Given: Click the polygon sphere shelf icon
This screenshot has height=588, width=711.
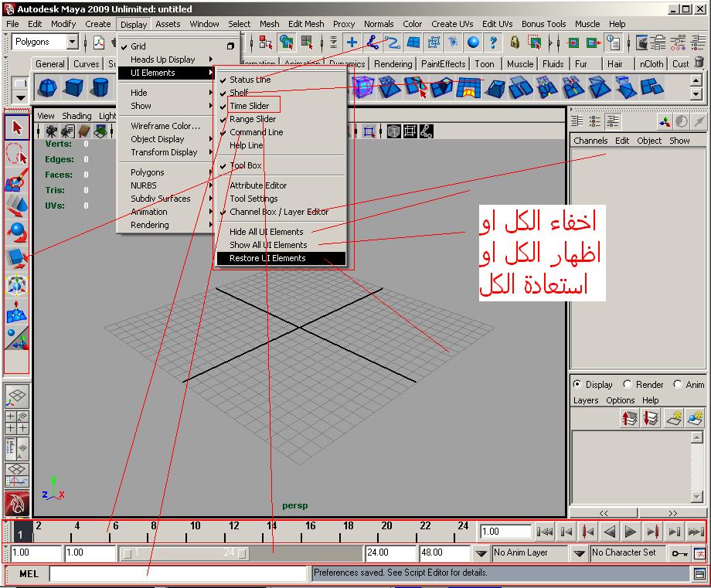Looking at the screenshot, I should (46, 87).
